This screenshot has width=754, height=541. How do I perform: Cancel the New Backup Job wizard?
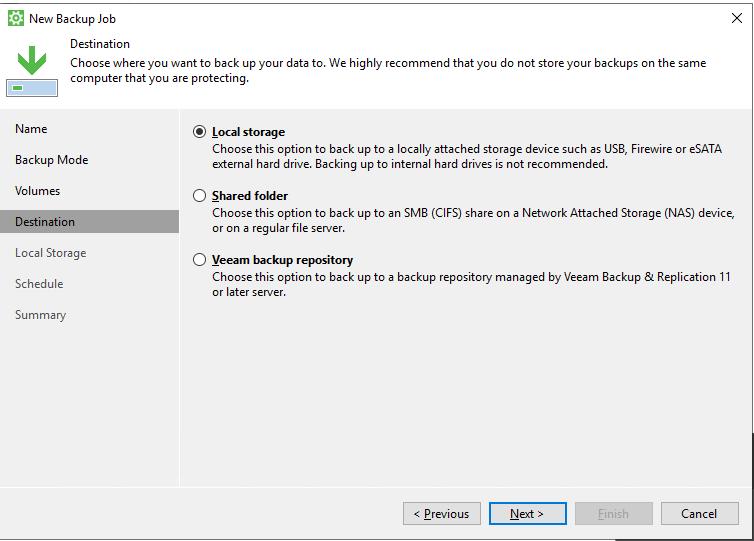pyautogui.click(x=700, y=514)
